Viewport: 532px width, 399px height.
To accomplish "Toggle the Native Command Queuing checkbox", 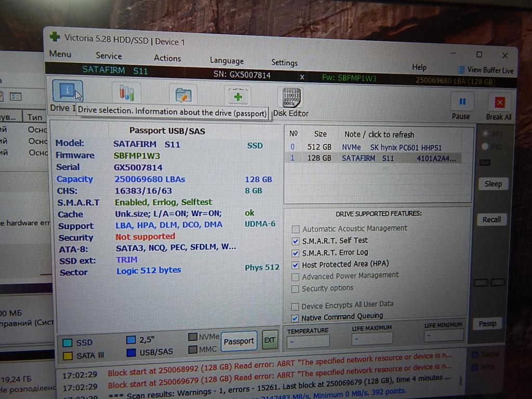I will tap(295, 318).
